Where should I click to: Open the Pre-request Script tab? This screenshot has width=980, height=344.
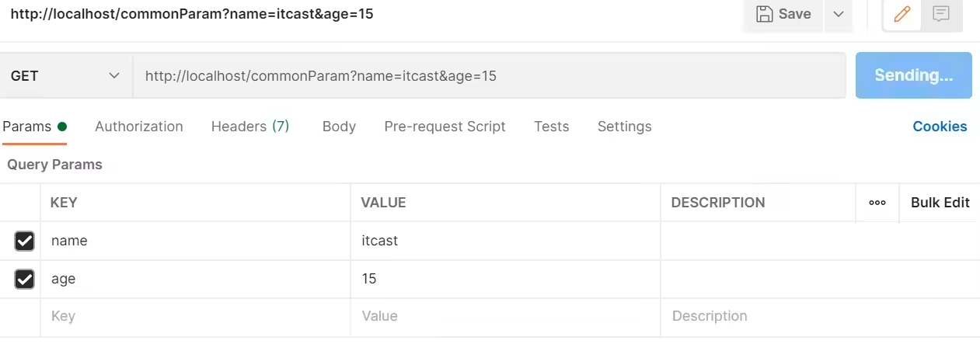[445, 127]
